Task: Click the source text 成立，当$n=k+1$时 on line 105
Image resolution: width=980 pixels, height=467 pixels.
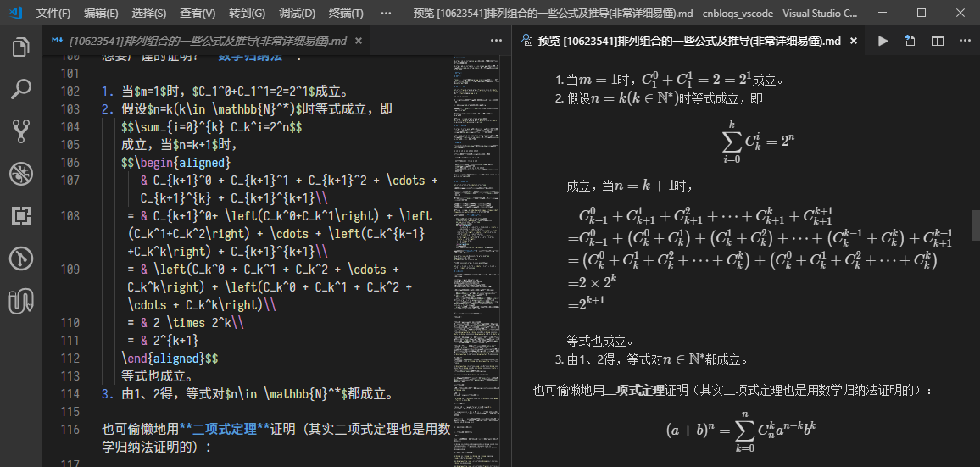Action: tap(180, 145)
